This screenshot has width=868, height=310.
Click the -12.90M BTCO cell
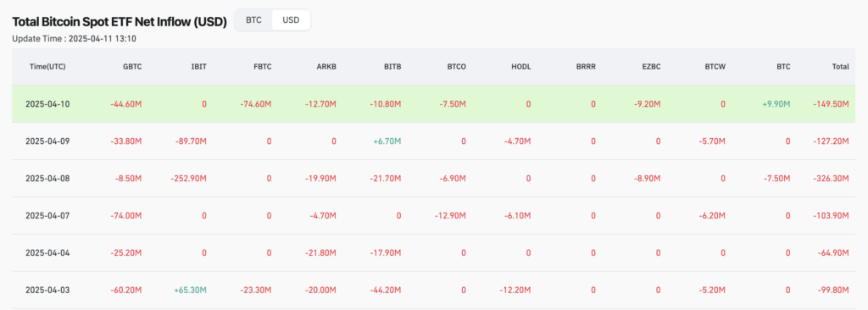pyautogui.click(x=450, y=215)
